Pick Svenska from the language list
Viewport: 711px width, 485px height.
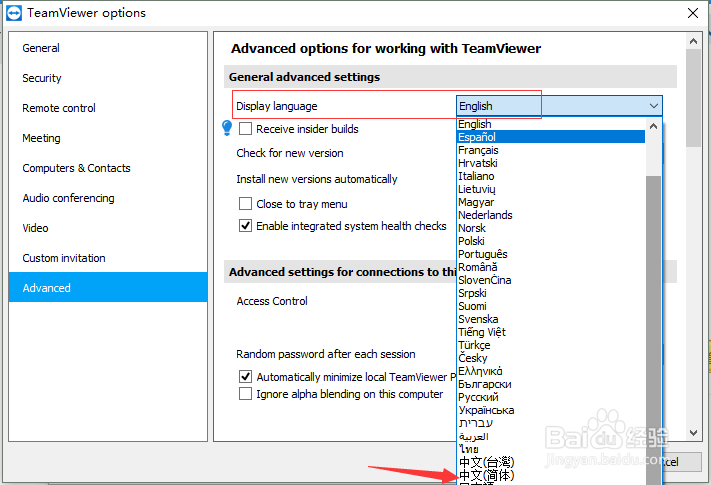click(550, 319)
